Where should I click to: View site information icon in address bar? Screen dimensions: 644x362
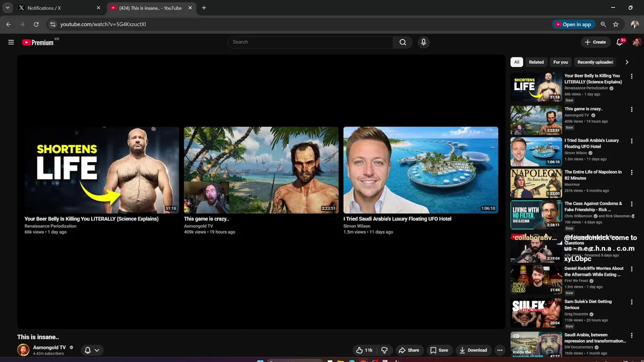coord(53,24)
